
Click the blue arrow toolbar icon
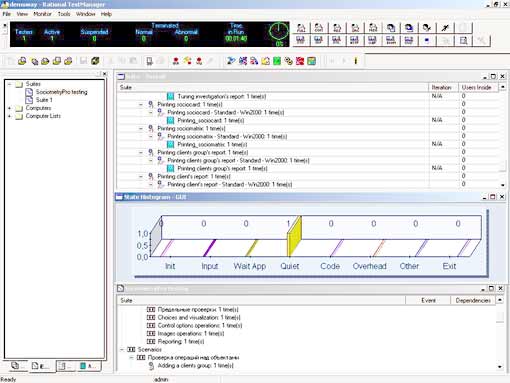(231, 61)
